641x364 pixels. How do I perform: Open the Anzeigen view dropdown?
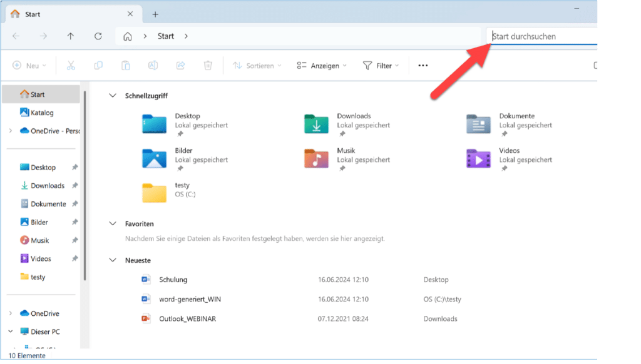coord(322,66)
